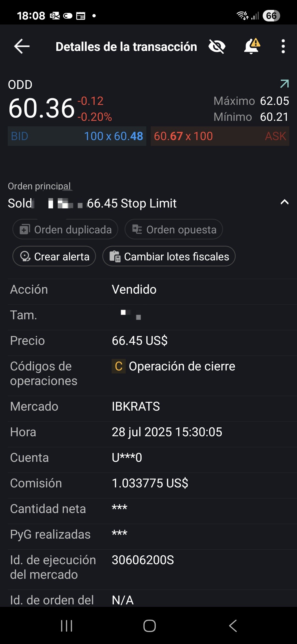Tap the red ASK price cell
Image resolution: width=297 pixels, height=644 pixels.
coord(220,136)
